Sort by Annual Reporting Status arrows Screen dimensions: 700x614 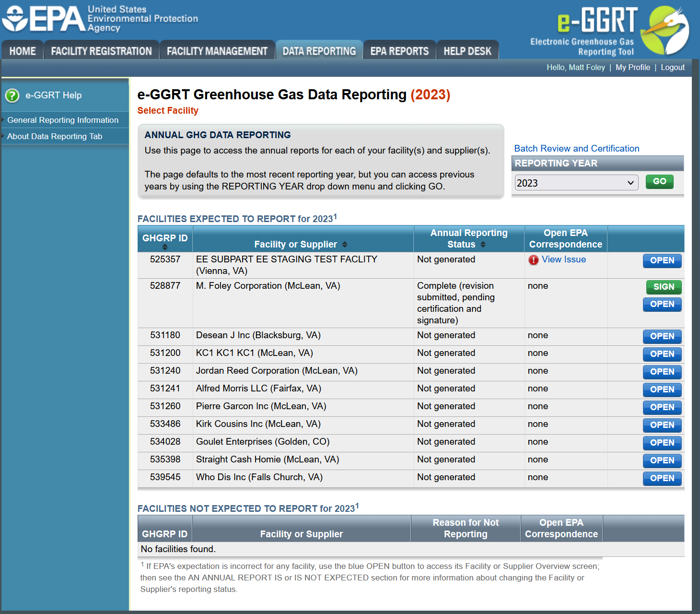click(x=483, y=245)
